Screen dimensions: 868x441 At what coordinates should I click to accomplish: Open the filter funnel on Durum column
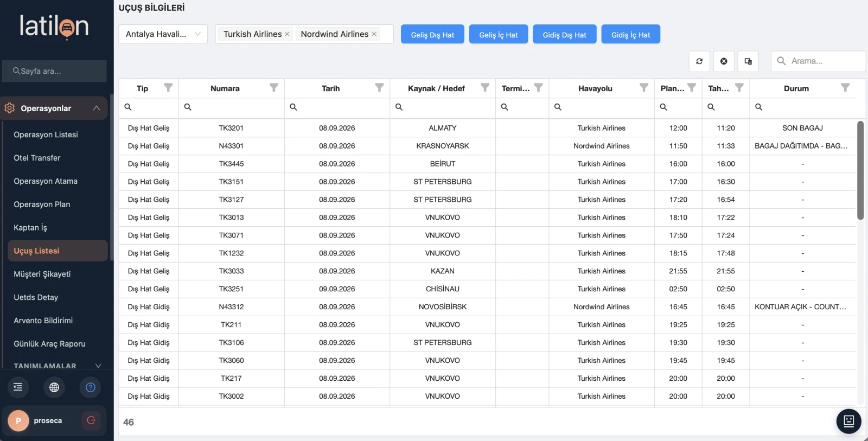[x=845, y=88]
